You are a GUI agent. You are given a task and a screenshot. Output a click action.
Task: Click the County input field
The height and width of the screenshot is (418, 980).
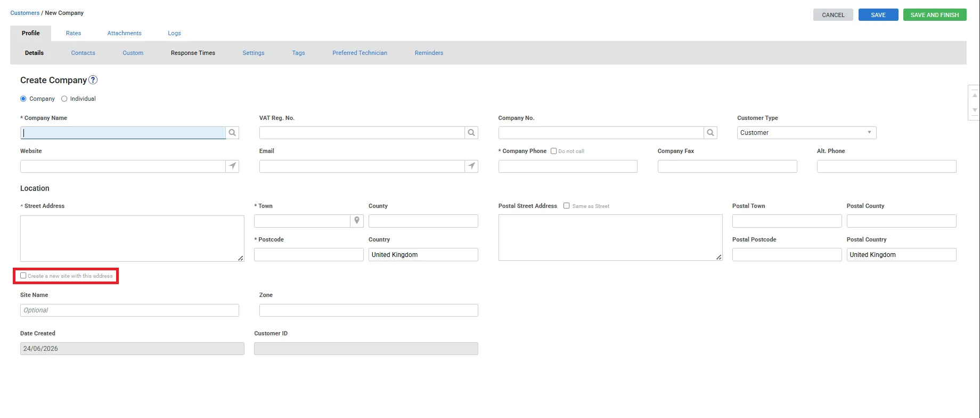423,221
